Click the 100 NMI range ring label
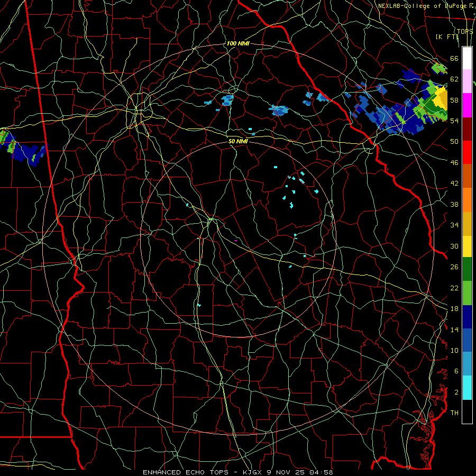This screenshot has height=476, width=476. [x=238, y=43]
